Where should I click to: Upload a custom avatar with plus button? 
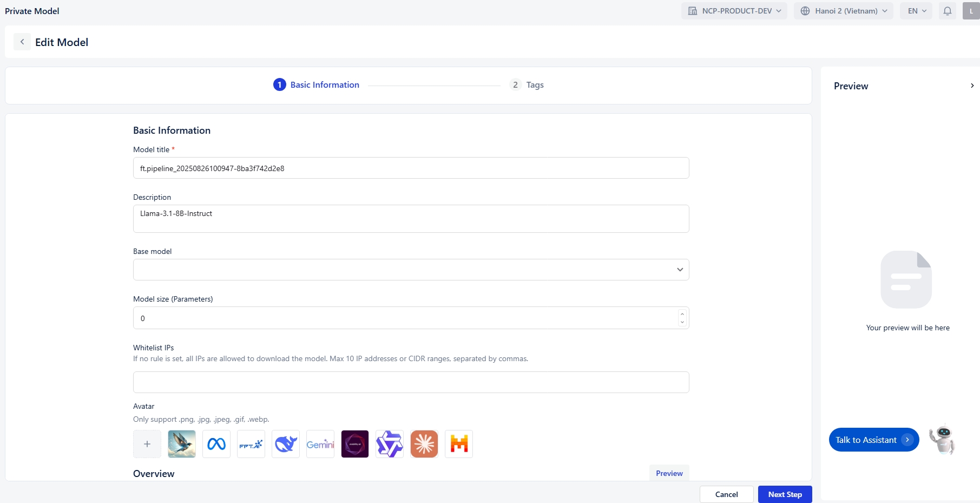tap(147, 444)
